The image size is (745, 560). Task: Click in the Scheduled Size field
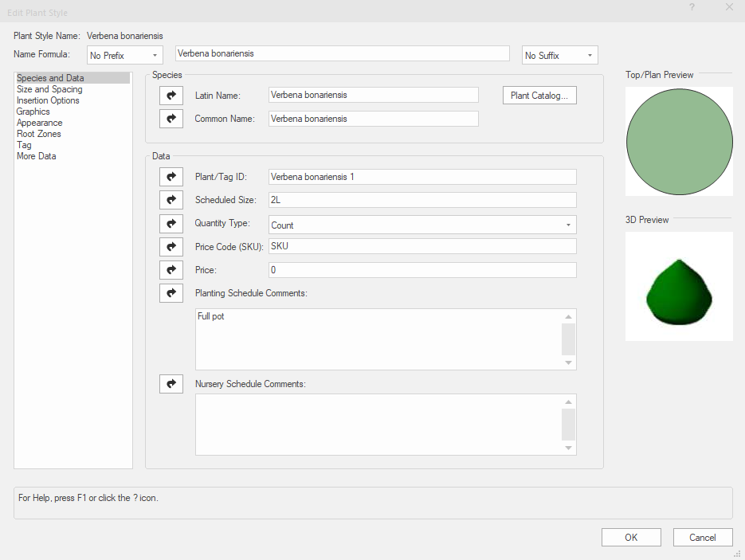[422, 200]
